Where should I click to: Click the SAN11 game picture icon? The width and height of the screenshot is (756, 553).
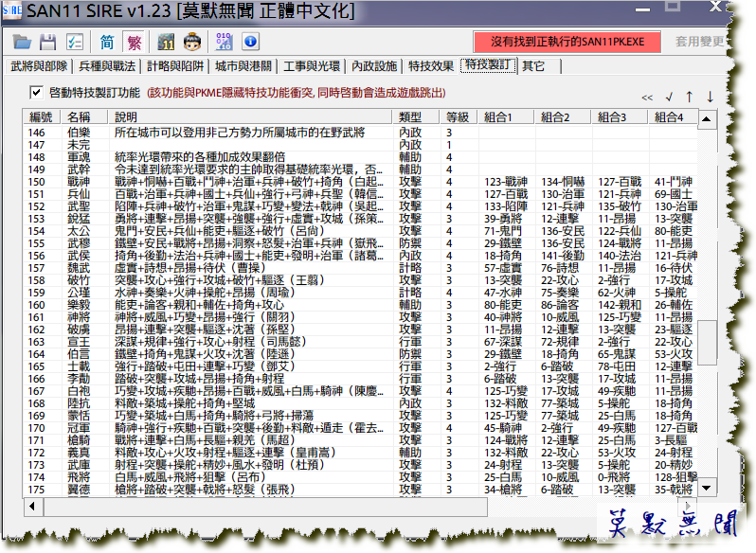click(167, 42)
